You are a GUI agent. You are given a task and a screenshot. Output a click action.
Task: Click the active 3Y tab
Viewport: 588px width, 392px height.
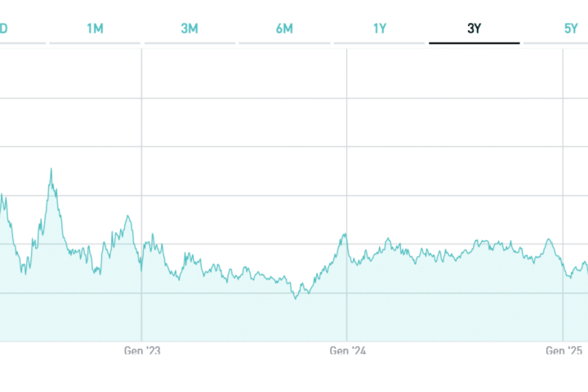tap(474, 29)
